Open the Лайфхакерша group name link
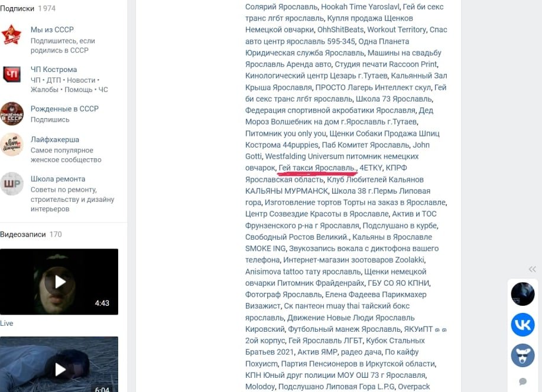 pyautogui.click(x=55, y=139)
